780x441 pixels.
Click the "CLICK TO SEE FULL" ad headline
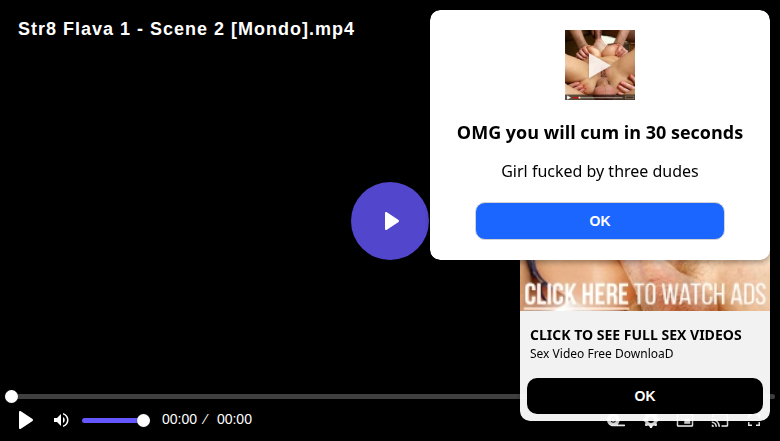click(x=636, y=335)
